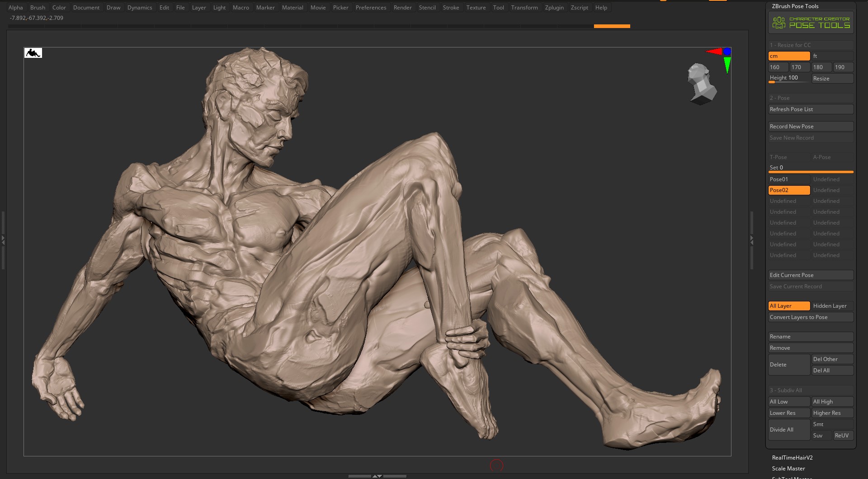Click the blue Z axis dot
868x479 pixels.
point(727,52)
